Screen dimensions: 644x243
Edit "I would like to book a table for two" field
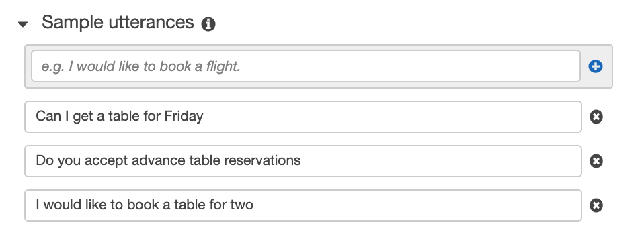pos(303,205)
